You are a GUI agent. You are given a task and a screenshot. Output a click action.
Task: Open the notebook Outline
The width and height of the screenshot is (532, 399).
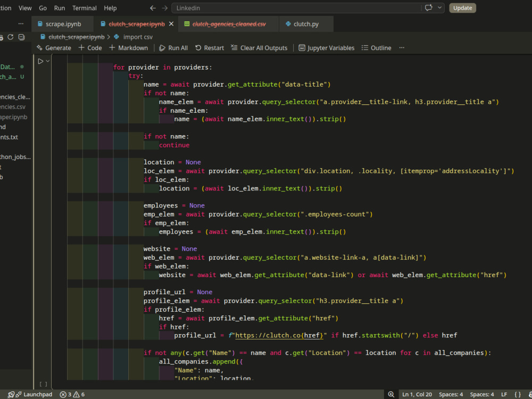376,48
